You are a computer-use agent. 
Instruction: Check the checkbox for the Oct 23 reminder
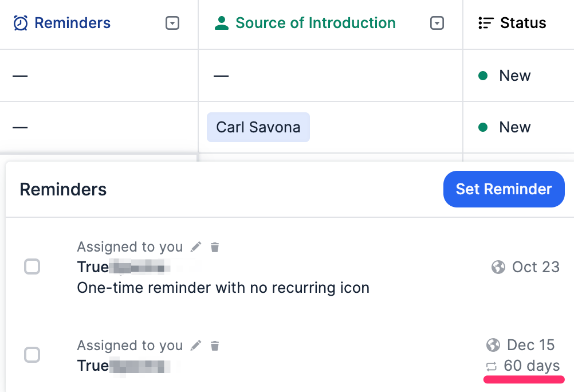32,266
